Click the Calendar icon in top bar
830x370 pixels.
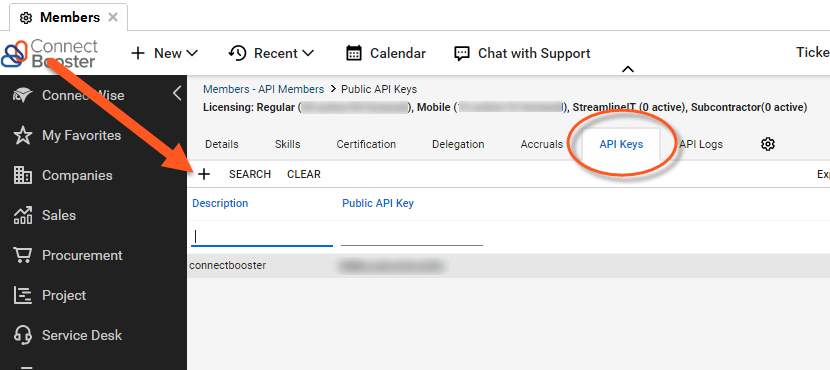coord(354,53)
